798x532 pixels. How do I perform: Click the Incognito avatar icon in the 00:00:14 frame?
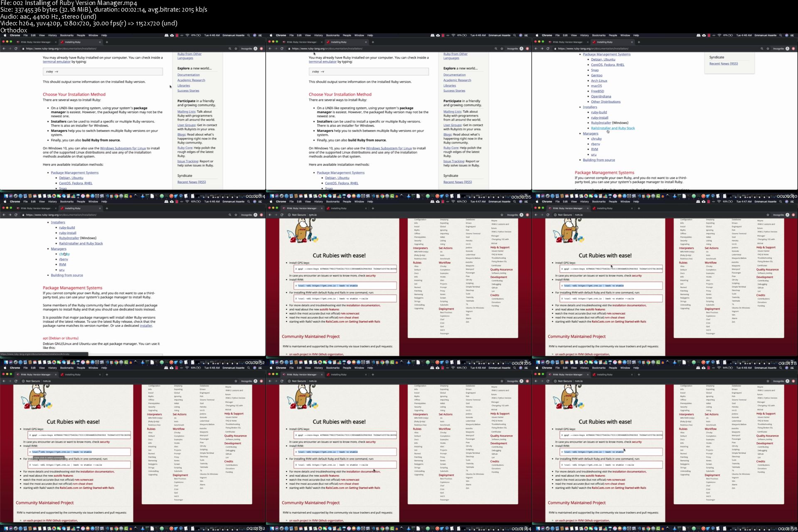point(256,49)
